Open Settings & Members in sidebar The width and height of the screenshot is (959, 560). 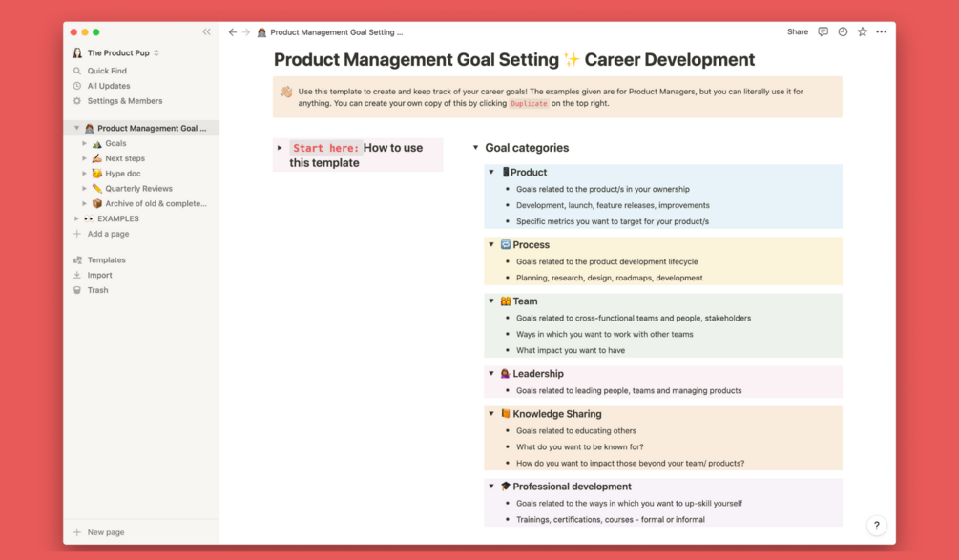[x=124, y=101]
